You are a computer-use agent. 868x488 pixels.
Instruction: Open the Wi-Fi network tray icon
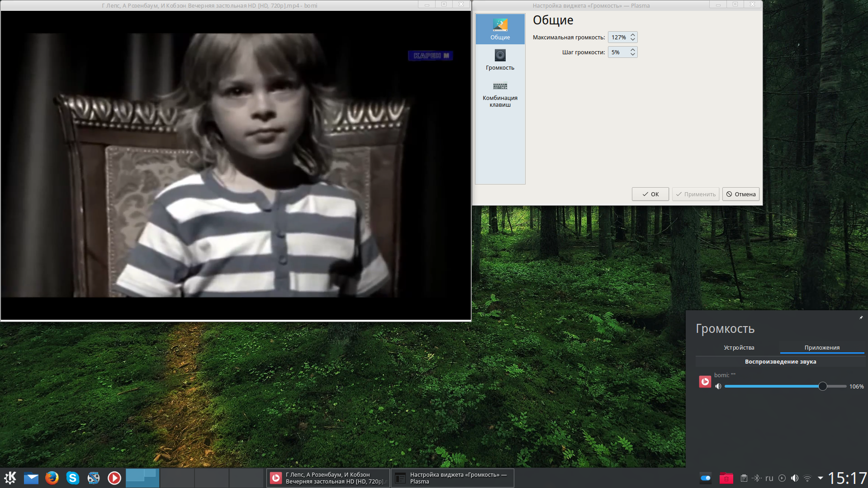pos(807,478)
